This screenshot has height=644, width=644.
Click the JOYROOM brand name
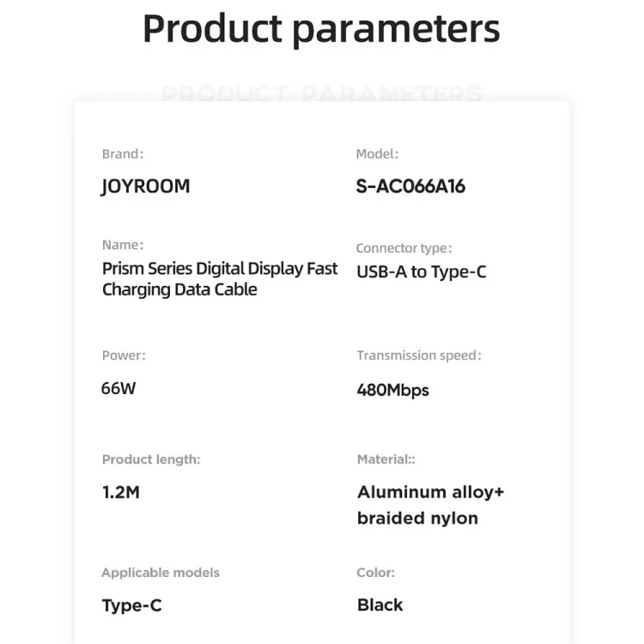click(145, 186)
